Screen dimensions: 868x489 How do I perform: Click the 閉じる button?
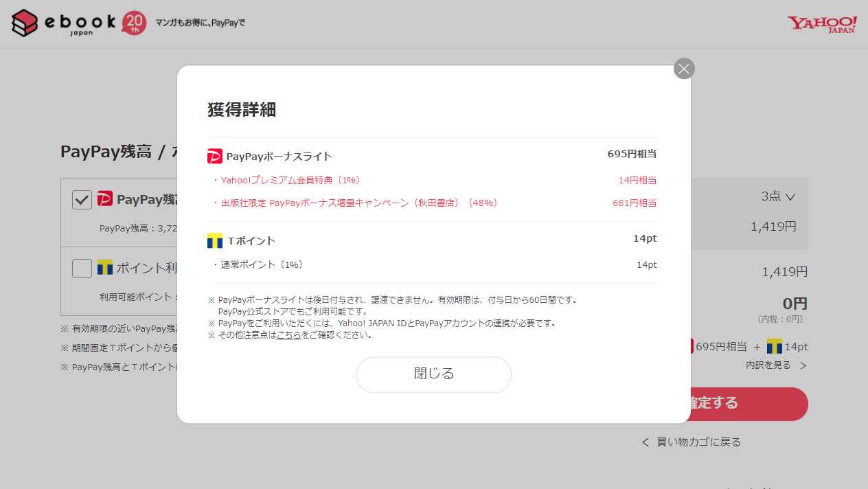[x=434, y=374]
